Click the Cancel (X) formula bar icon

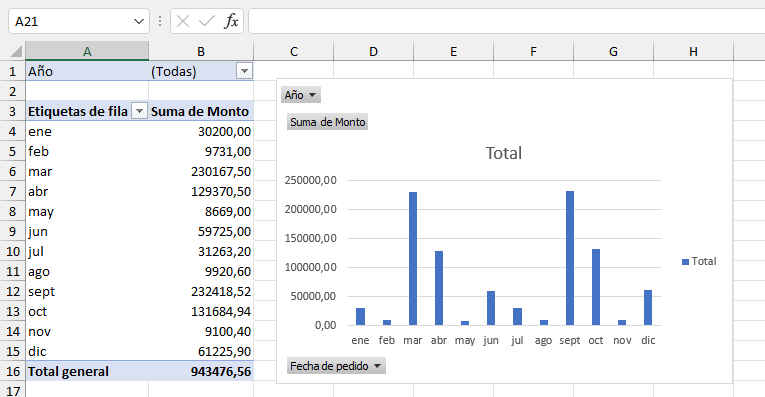click(x=183, y=21)
